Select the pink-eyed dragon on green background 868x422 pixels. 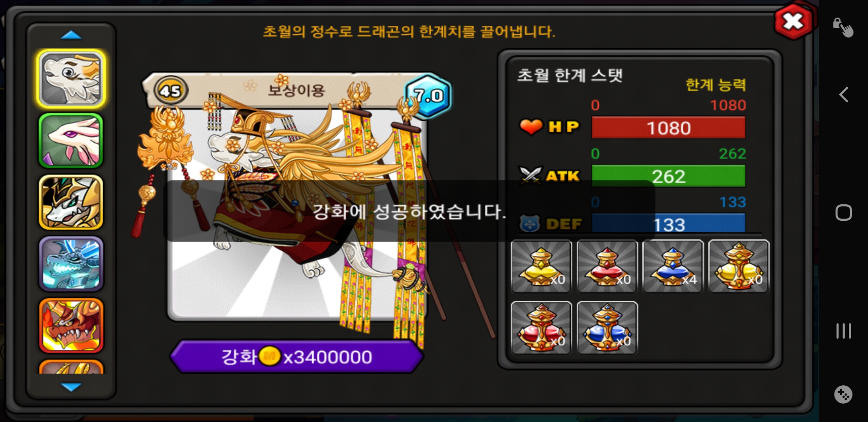click(x=71, y=141)
